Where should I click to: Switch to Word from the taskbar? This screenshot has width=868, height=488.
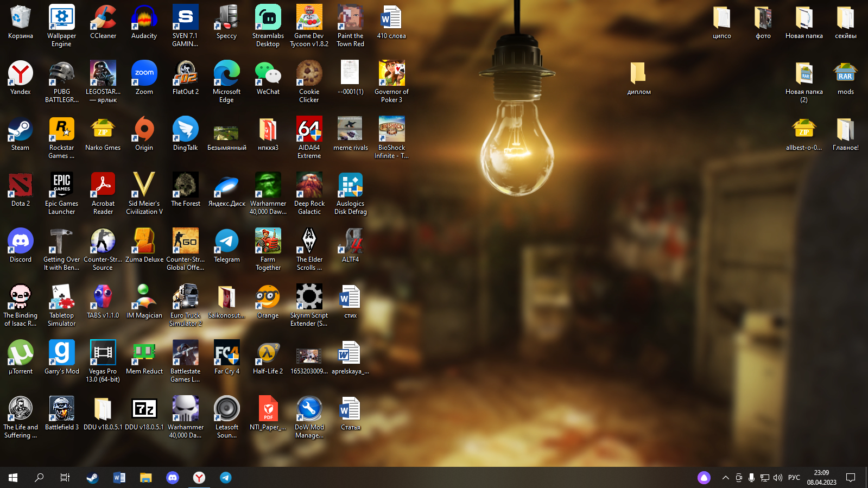pos(119,478)
